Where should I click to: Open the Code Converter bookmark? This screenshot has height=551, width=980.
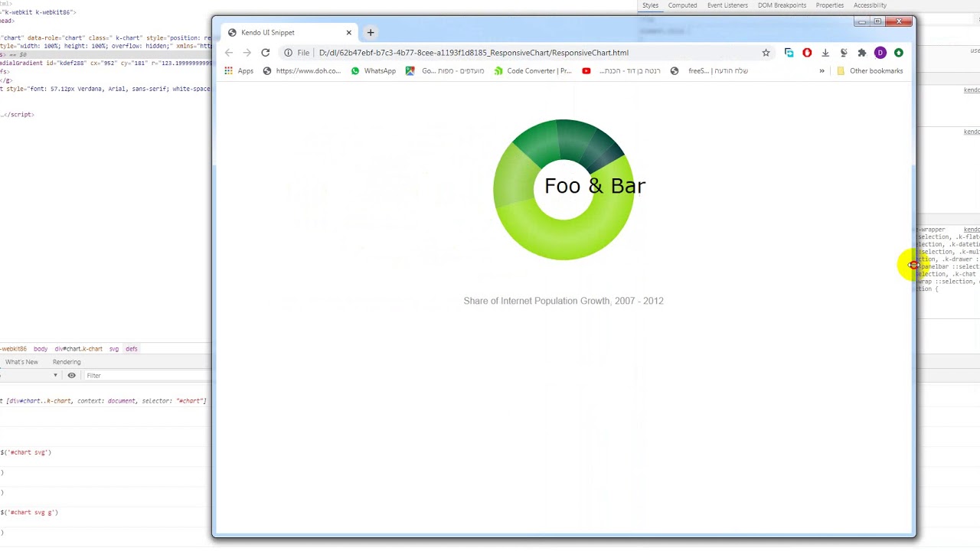(533, 71)
